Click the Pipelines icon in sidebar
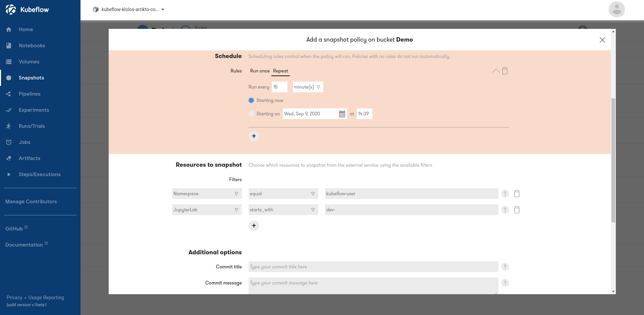Screen dimensions: 644x315 [9, 94]
